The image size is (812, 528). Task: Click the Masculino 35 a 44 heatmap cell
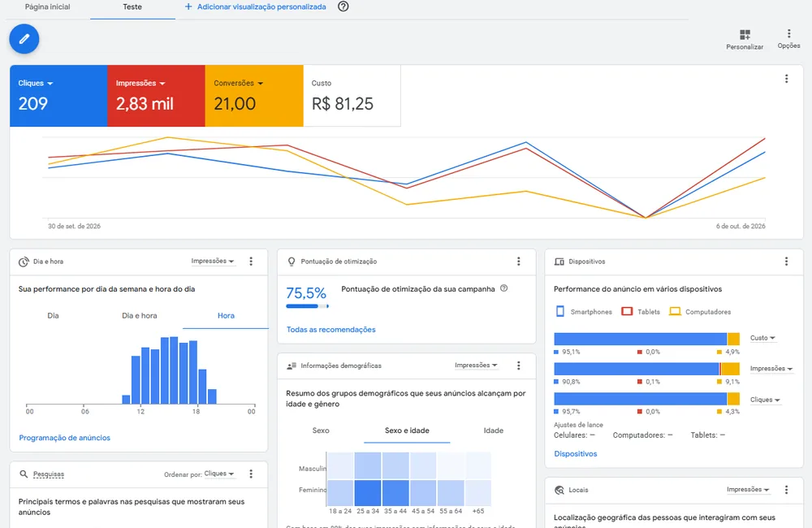[395, 465]
